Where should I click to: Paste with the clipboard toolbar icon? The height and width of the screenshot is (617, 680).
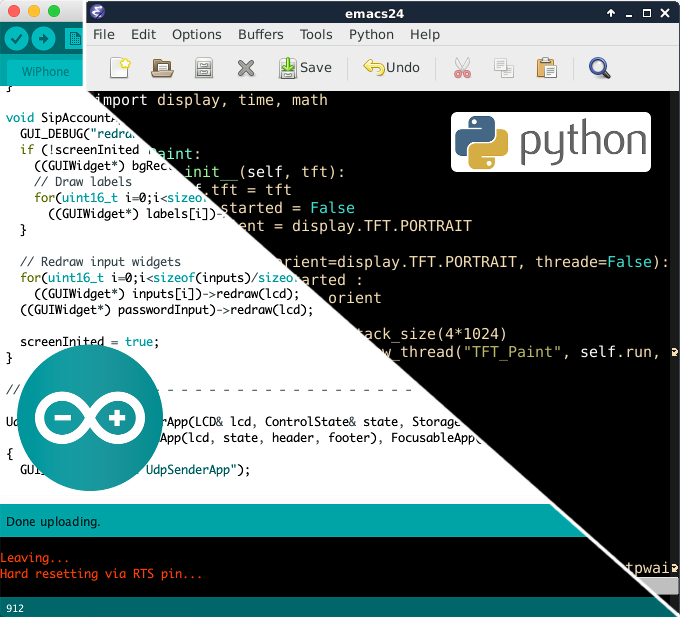pyautogui.click(x=546, y=68)
